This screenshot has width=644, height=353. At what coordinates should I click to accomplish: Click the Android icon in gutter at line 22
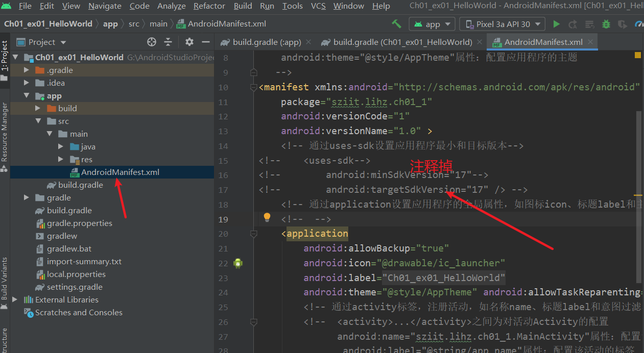pos(237,263)
